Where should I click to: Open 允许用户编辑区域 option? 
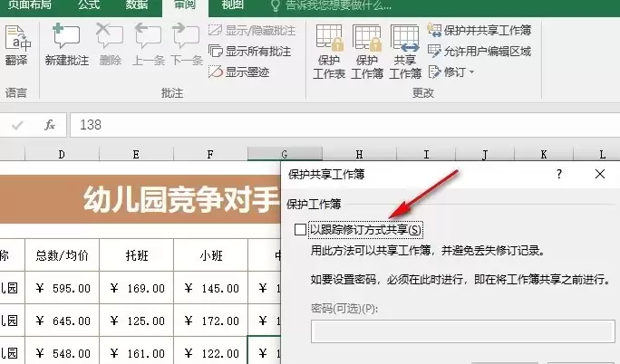pyautogui.click(x=480, y=51)
